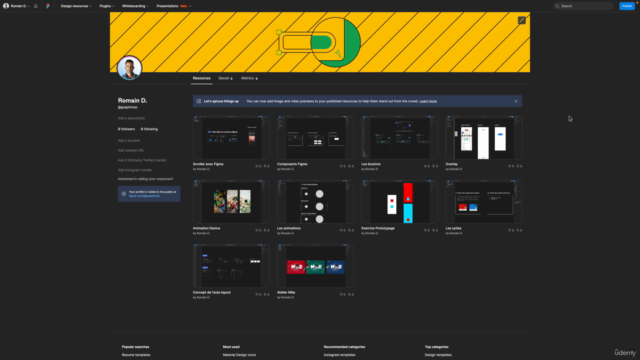
Task: Click the Scroller avec Figma title
Action: [208, 164]
